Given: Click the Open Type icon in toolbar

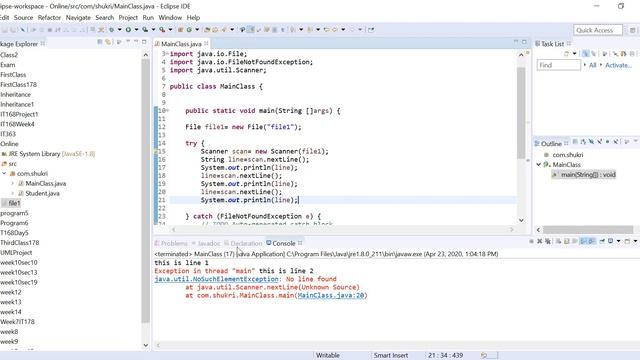Looking at the screenshot, I should 207,29.
